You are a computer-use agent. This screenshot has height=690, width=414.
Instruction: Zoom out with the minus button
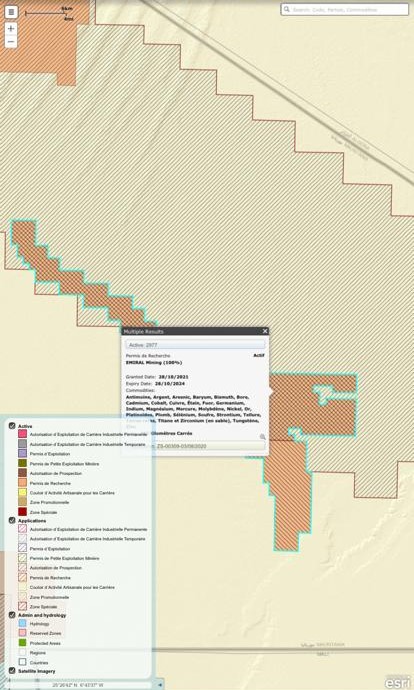pyautogui.click(x=11, y=42)
